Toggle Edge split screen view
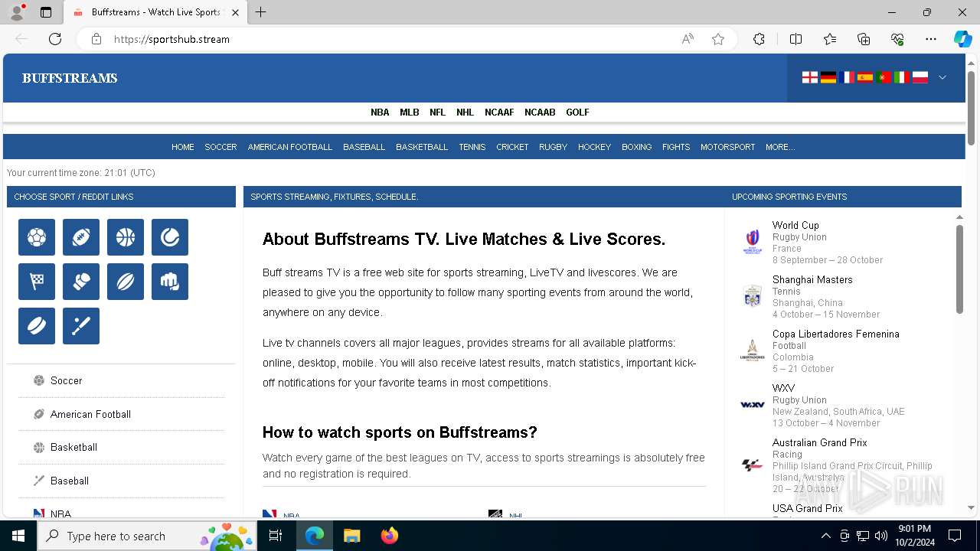 (x=795, y=39)
